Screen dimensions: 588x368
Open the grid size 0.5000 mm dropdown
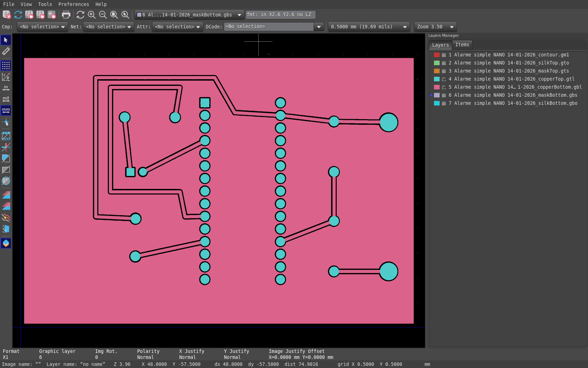pyautogui.click(x=368, y=27)
